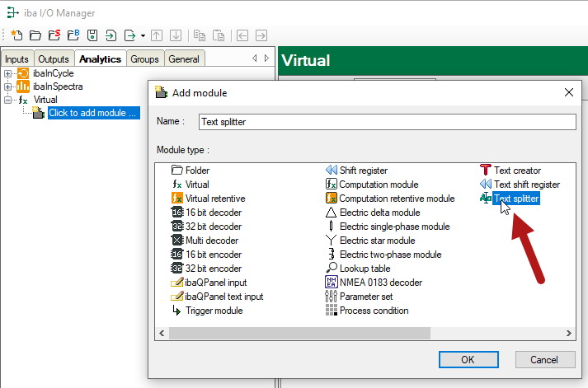Select the Multi decoder module type

coord(212,241)
